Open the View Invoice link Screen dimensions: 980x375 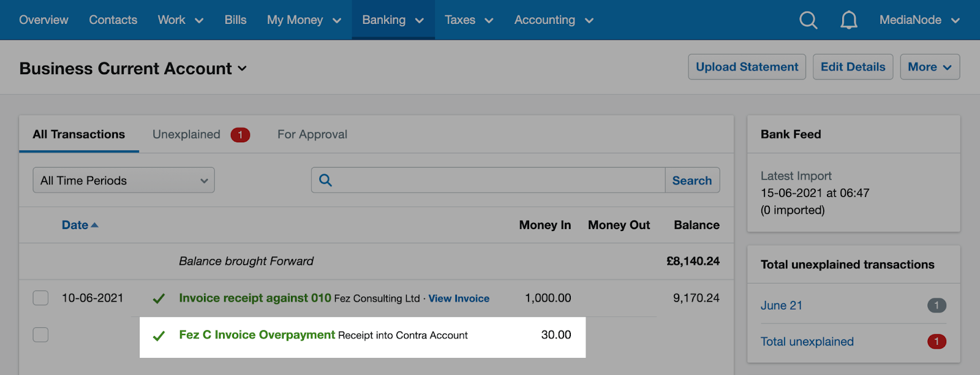(x=459, y=298)
